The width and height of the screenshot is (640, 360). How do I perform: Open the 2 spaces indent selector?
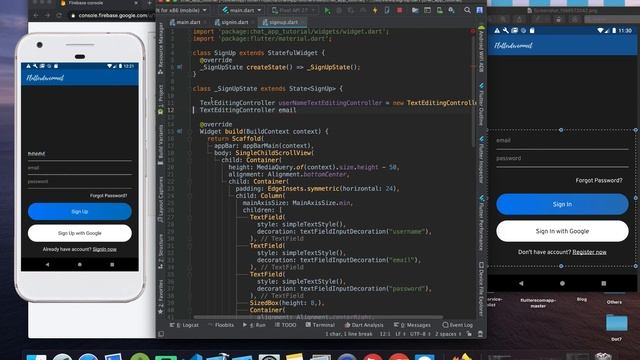pyautogui.click(x=448, y=334)
